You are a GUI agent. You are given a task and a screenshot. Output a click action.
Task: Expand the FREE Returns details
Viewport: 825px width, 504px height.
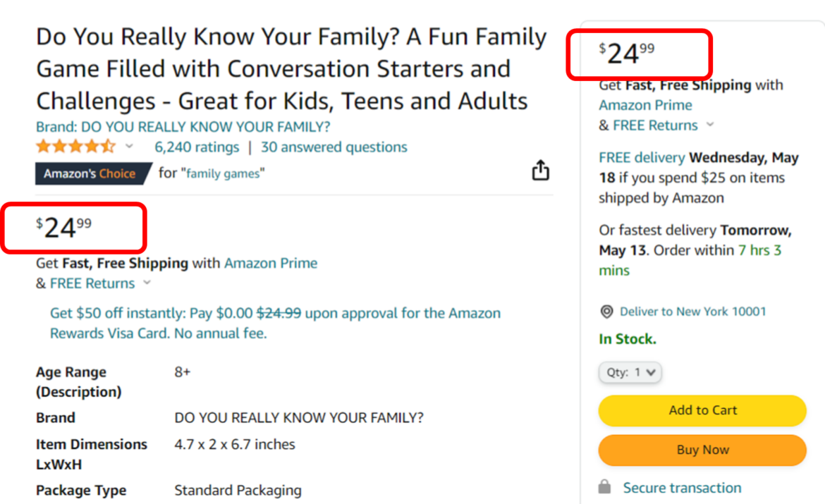coord(147,283)
